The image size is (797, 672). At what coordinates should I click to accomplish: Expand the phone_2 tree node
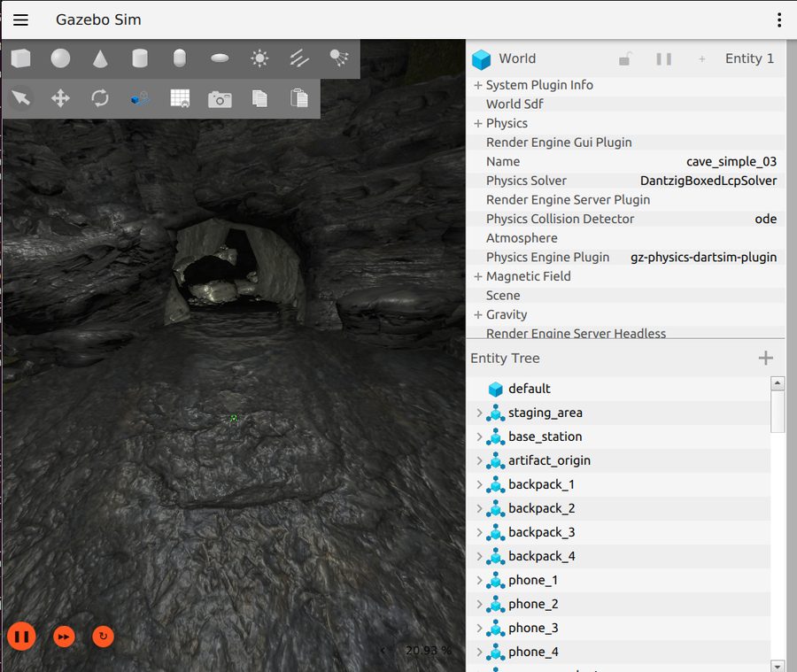coord(479,604)
